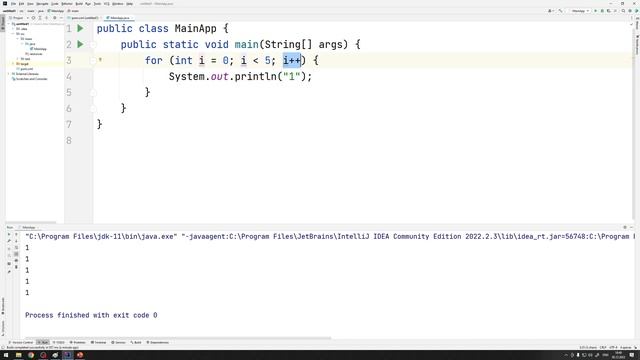Open the yellow intention bulb on line 3

(x=100, y=60)
